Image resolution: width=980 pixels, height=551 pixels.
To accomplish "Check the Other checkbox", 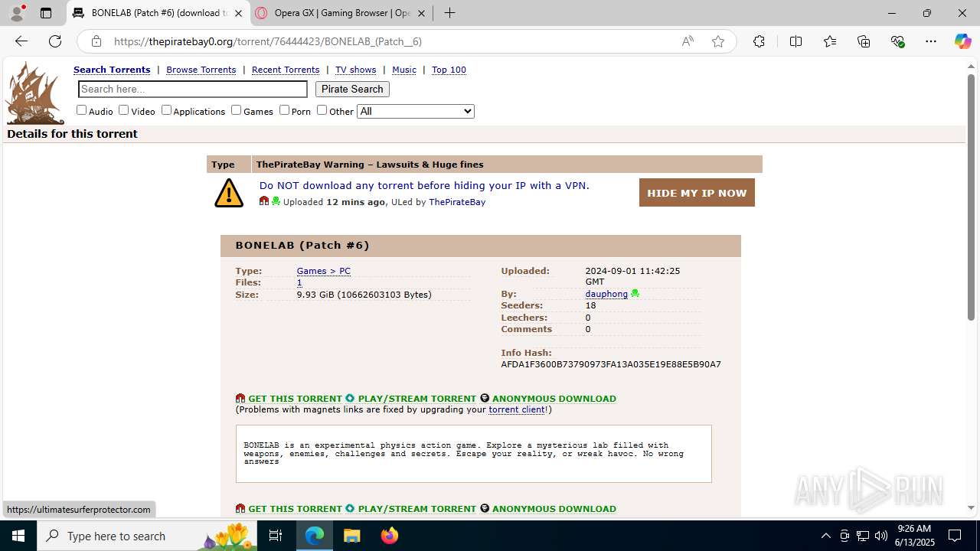I will tap(322, 110).
